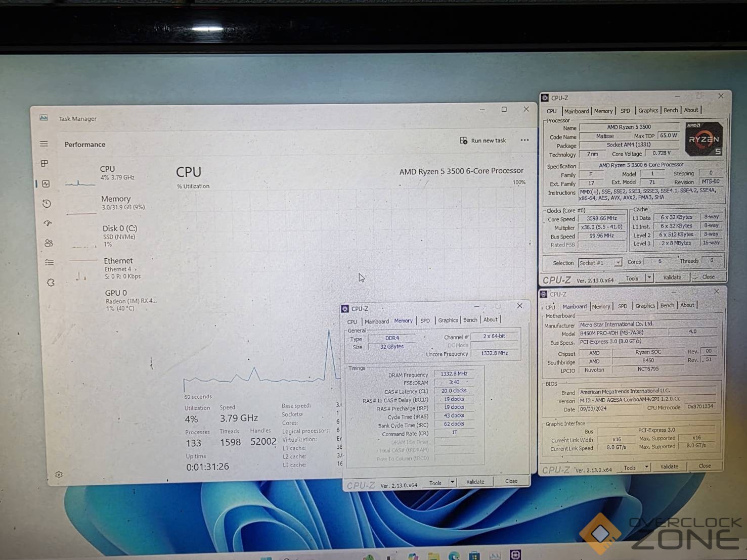Click Close button in CPU-Z Memory window

511,481
